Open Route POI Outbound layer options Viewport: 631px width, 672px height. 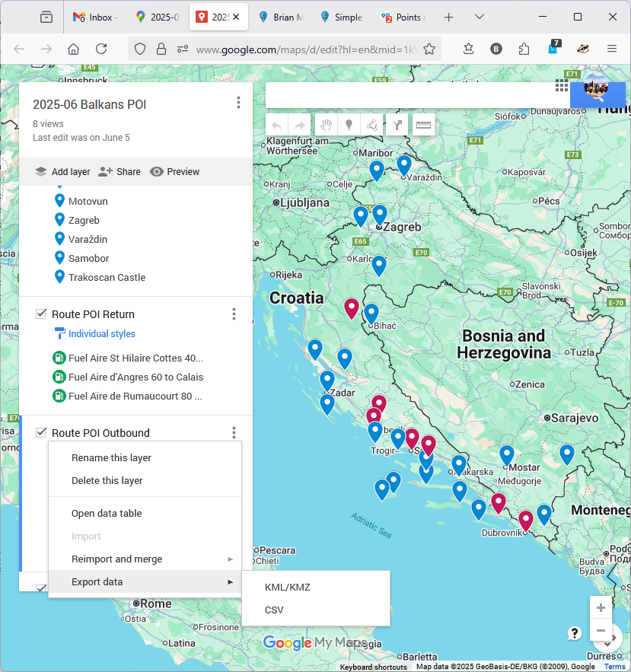tap(234, 433)
